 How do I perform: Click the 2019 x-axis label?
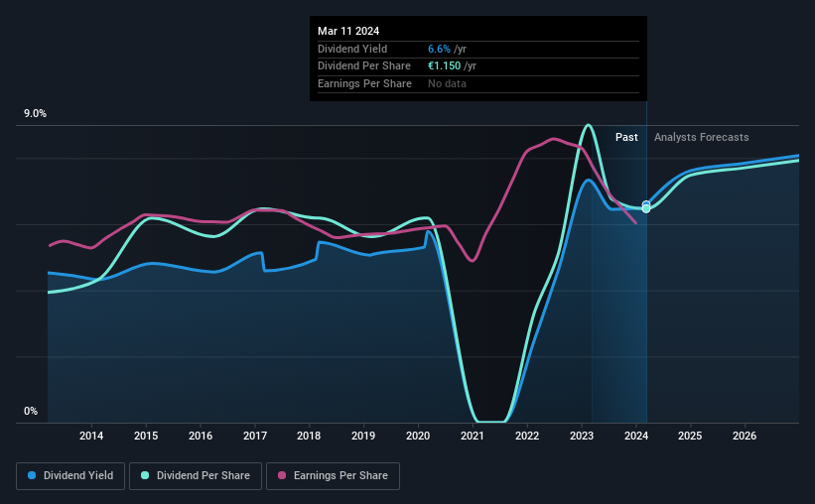click(363, 436)
